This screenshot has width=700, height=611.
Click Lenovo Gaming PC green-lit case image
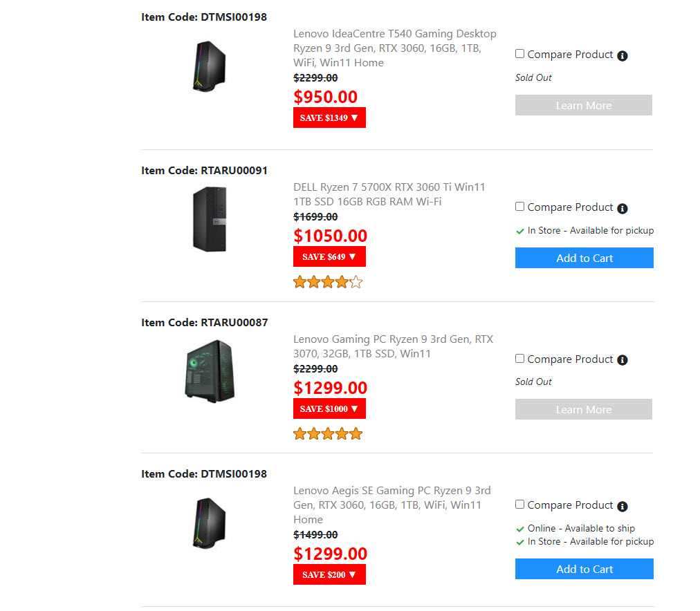click(x=209, y=370)
